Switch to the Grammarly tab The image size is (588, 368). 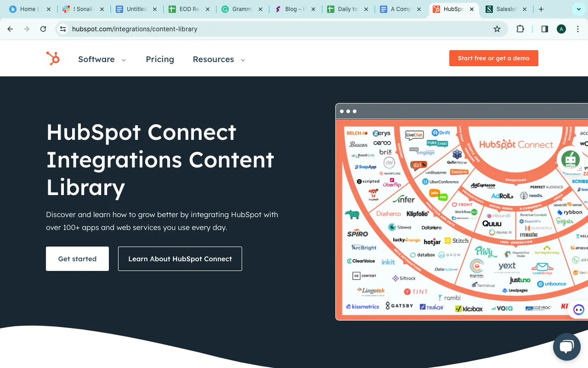[242, 9]
